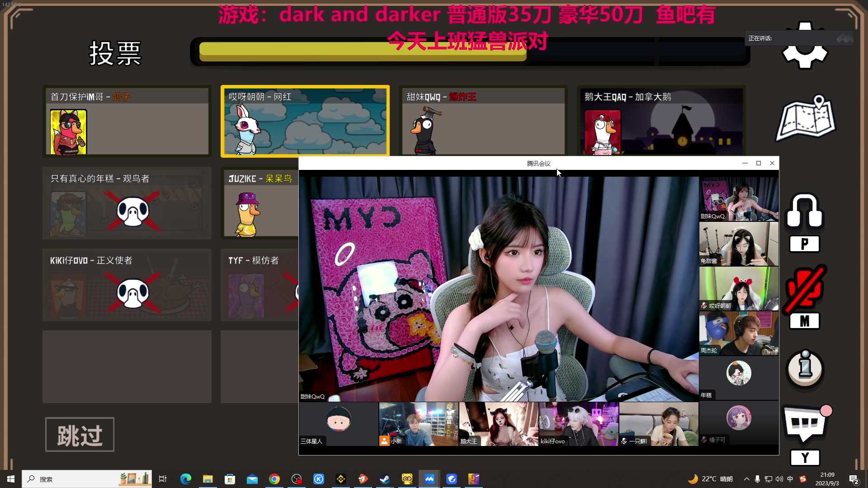Open Binance icon in taskbar
868x488 pixels.
[x=341, y=479]
